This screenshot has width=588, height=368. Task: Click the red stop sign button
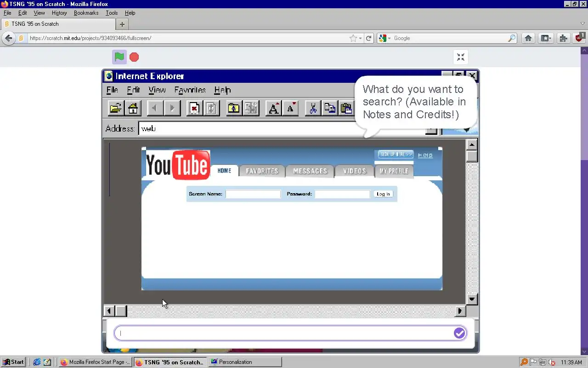pos(134,57)
